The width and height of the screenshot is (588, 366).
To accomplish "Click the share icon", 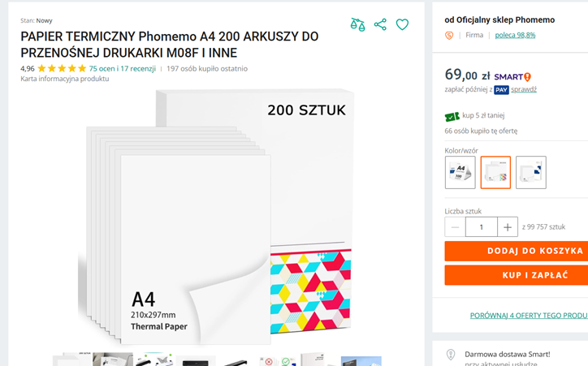I will [380, 24].
